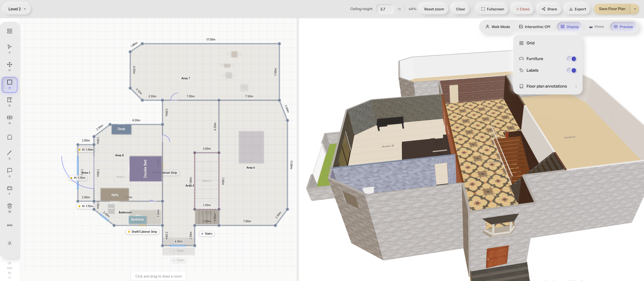Toggle Interactive: Off checkbox button

[535, 27]
